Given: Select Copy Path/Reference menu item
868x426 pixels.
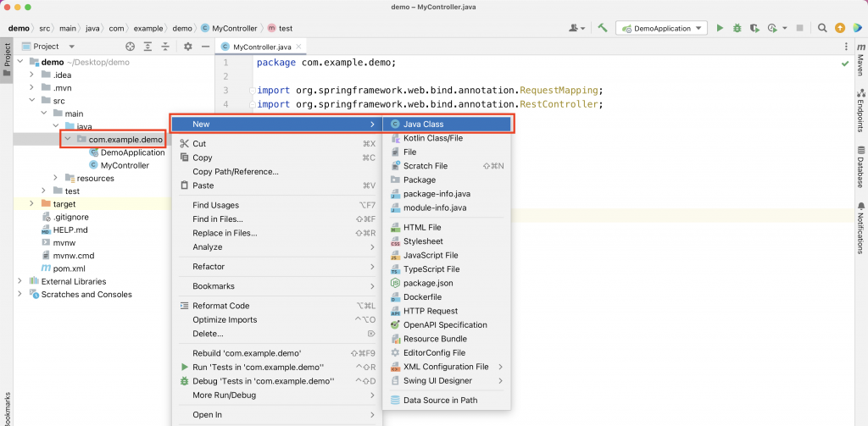Looking at the screenshot, I should click(x=277, y=172).
